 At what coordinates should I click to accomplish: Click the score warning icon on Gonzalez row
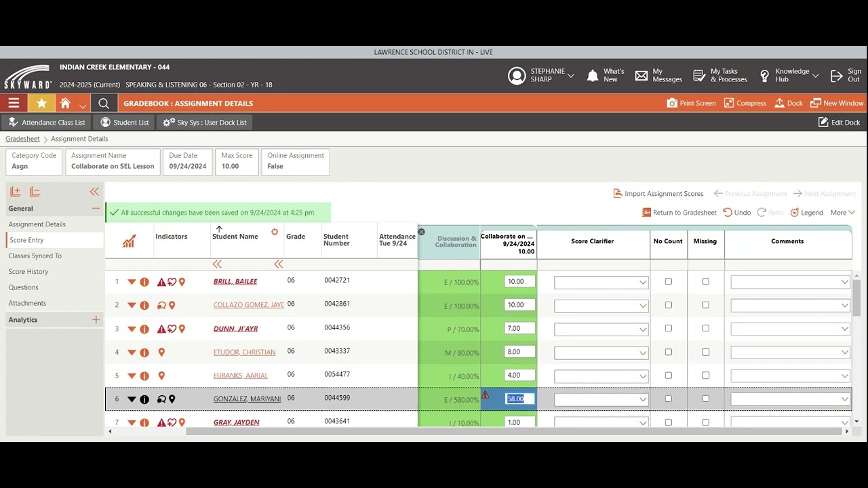point(485,394)
